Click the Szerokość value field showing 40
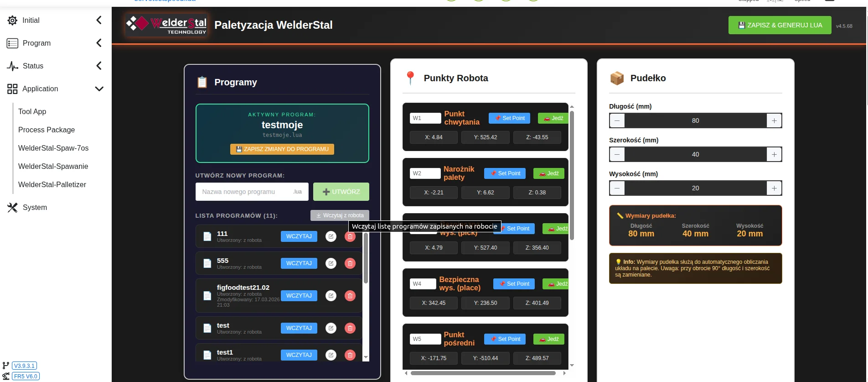Viewport: 868px width, 382px height. point(696,154)
